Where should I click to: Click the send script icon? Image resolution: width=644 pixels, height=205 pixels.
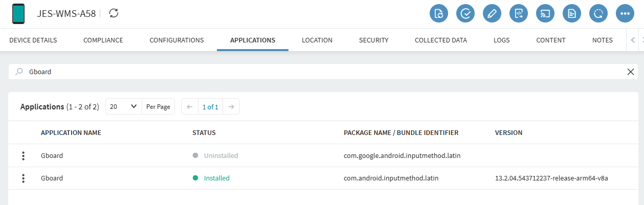coord(519,14)
